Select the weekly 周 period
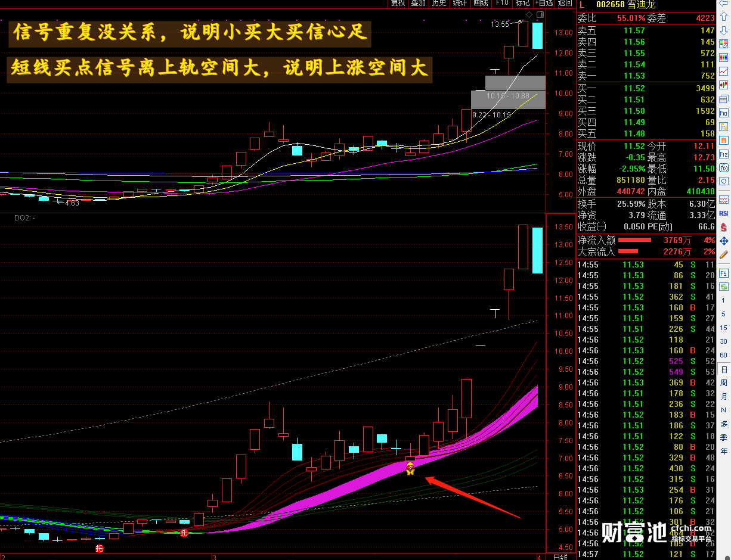 pos(724,383)
